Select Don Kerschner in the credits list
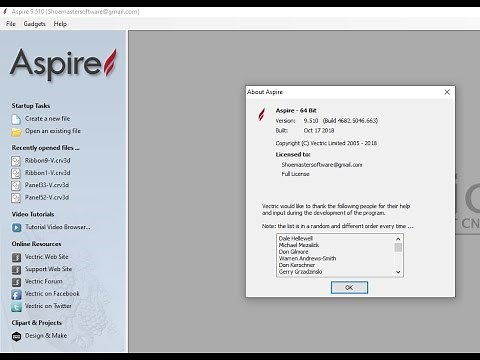This screenshot has height=360, width=480. (297, 265)
